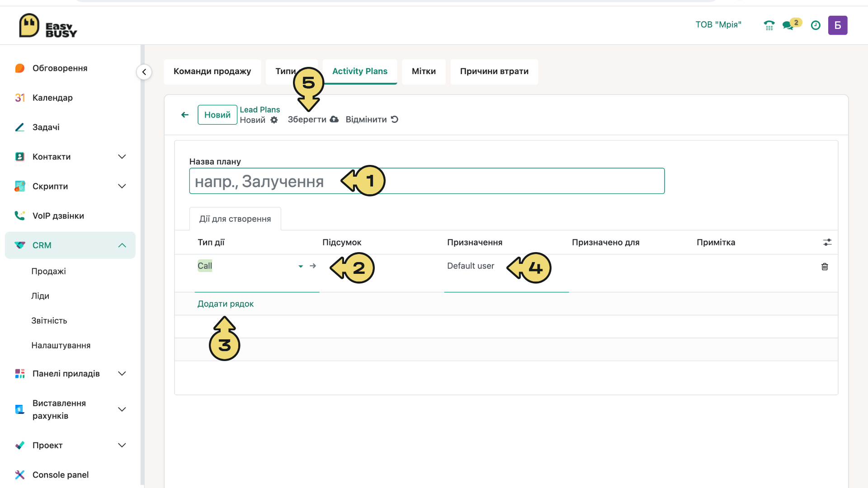Click the Панелі приладів dashboard icon
The height and width of the screenshot is (488, 868).
pos(19,374)
